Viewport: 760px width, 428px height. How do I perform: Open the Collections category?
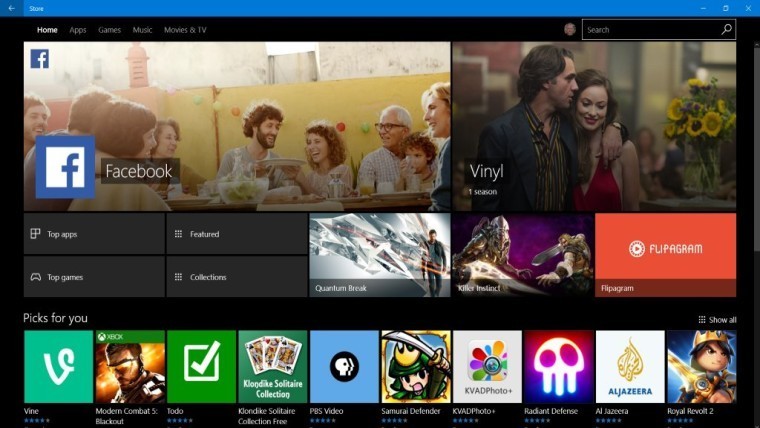[237, 277]
